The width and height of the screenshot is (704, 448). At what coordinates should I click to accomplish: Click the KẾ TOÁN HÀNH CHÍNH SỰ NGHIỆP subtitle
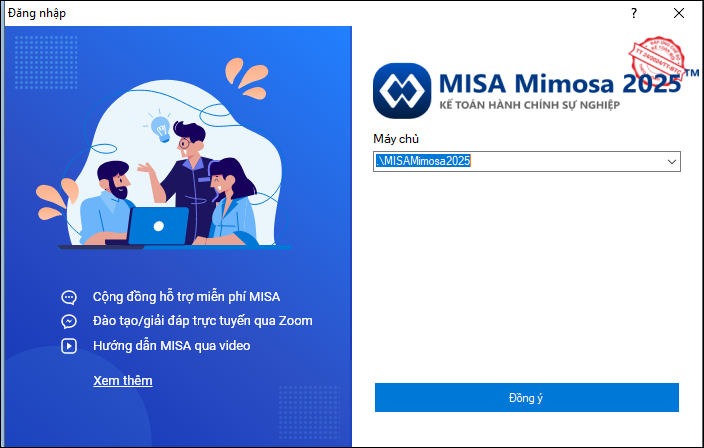[529, 105]
